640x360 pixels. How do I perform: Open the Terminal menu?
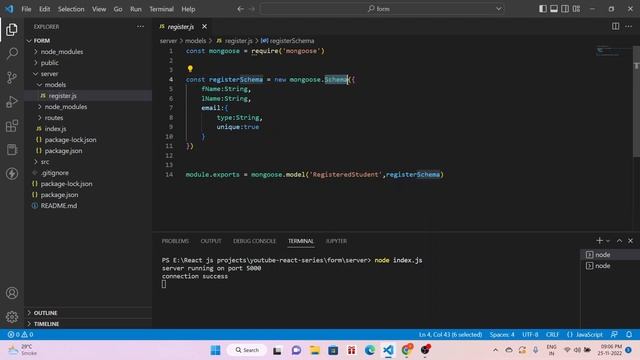click(161, 9)
